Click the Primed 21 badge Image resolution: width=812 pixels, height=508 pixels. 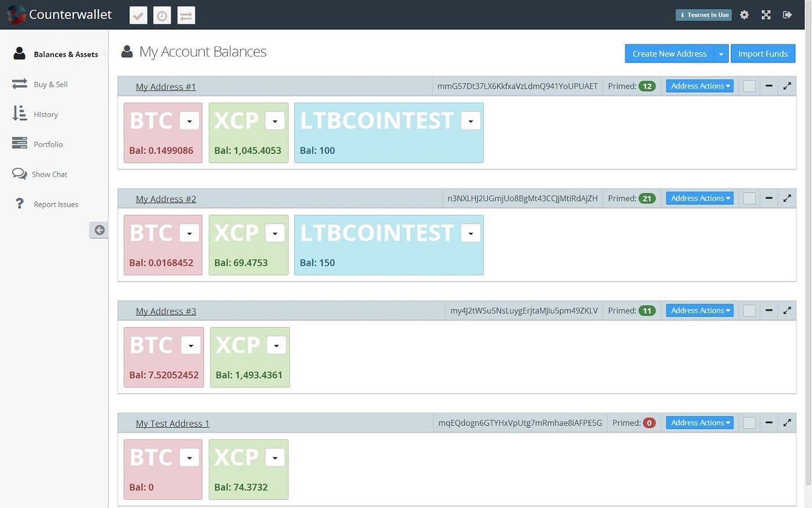click(647, 198)
